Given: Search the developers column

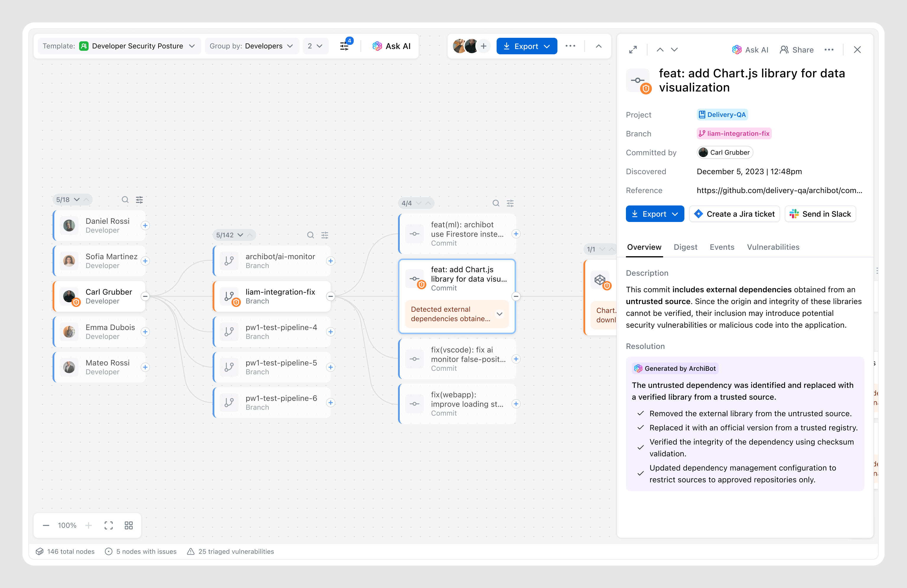Looking at the screenshot, I should click(125, 200).
